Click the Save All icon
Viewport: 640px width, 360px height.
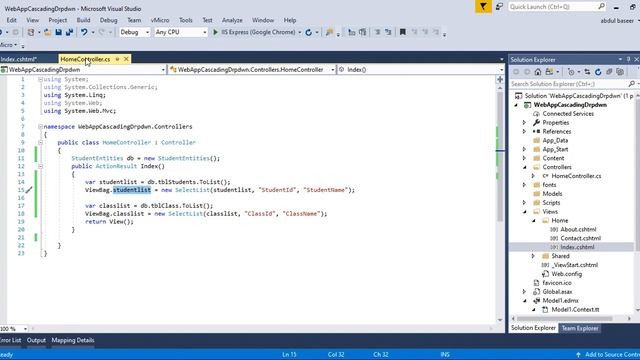coord(69,32)
